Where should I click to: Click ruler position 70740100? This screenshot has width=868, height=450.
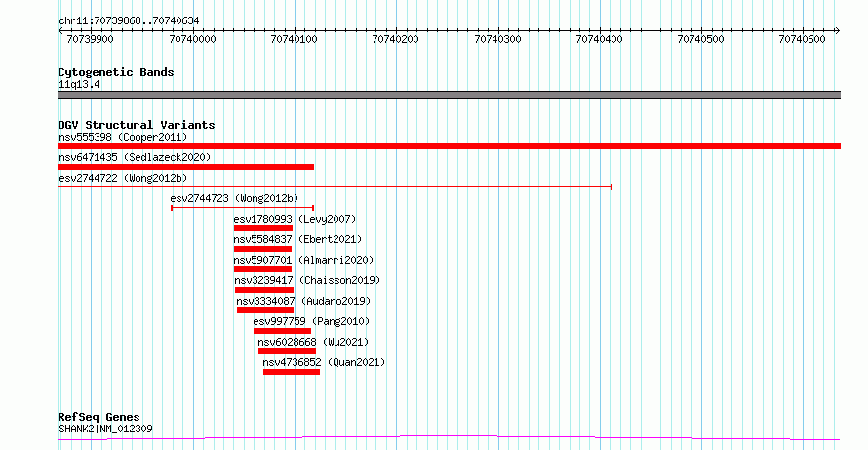pos(294,39)
